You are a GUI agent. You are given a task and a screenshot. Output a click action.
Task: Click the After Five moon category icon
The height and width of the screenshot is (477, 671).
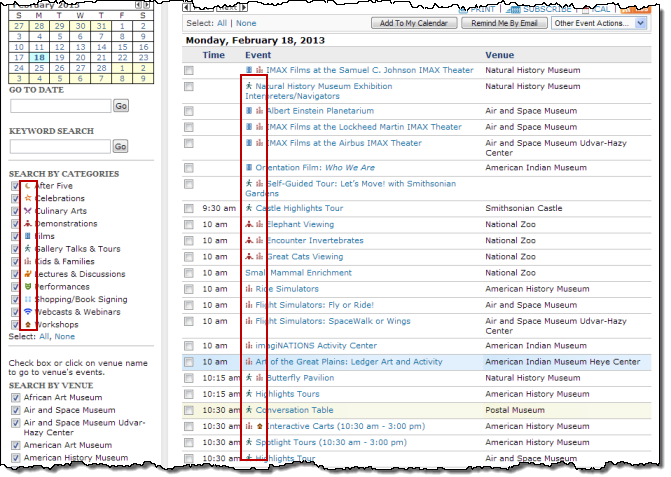[x=28, y=186]
